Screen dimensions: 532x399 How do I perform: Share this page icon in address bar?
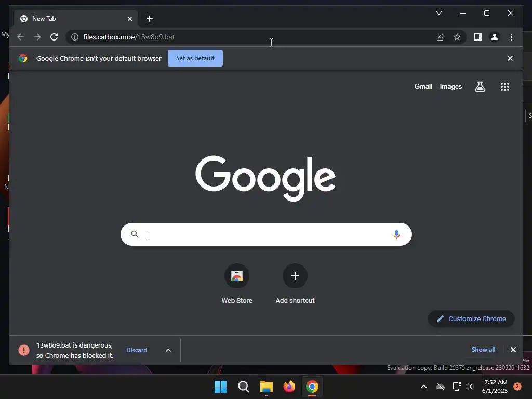tap(441, 37)
